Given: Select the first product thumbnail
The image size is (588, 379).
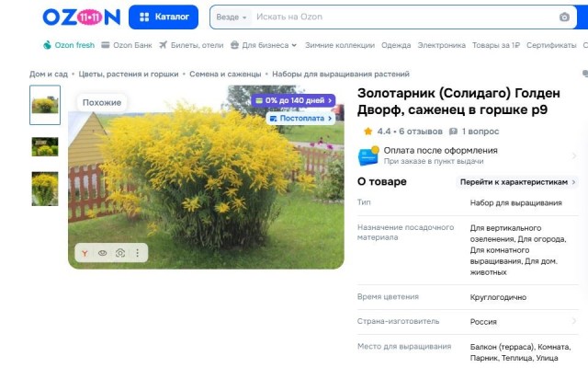Looking at the screenshot, I should point(45,105).
